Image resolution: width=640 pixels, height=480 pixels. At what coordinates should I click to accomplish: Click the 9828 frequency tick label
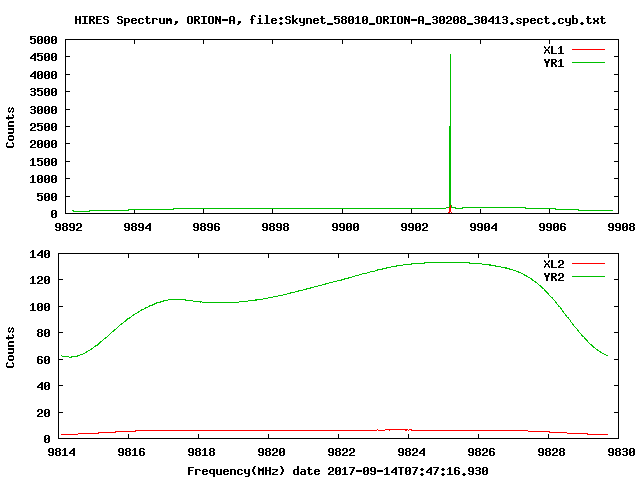coord(551,452)
